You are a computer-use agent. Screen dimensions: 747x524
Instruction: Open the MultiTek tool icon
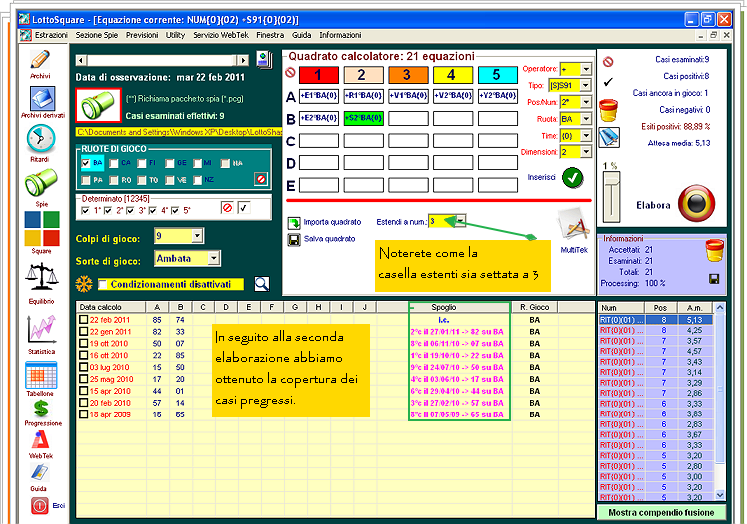point(573,225)
